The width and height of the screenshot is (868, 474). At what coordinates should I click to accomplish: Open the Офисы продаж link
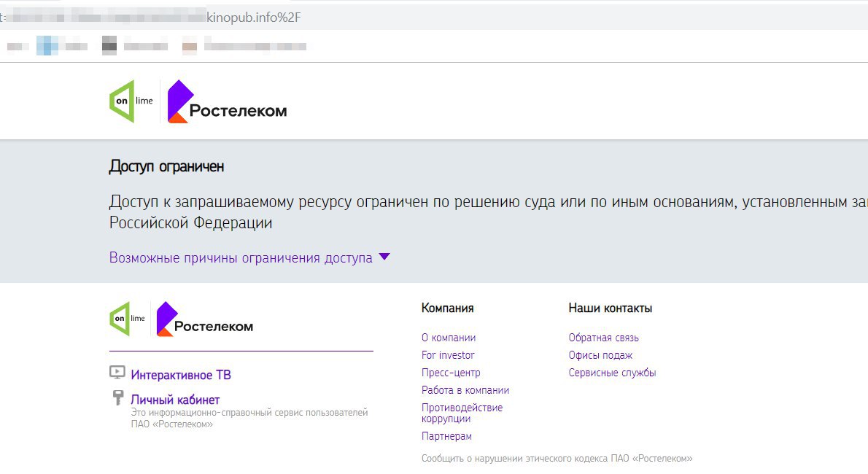600,355
